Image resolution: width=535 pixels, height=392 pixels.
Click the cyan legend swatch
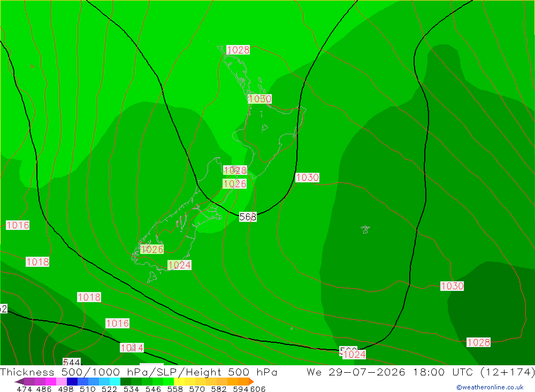pyautogui.click(x=115, y=381)
